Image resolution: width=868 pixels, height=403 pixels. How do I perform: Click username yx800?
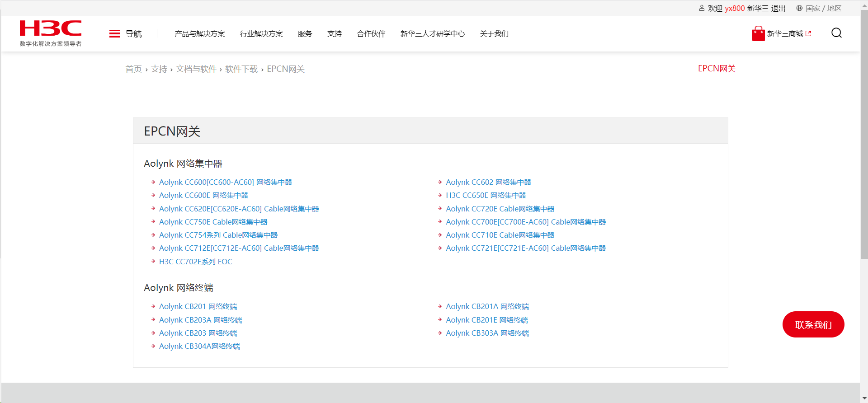pyautogui.click(x=735, y=8)
